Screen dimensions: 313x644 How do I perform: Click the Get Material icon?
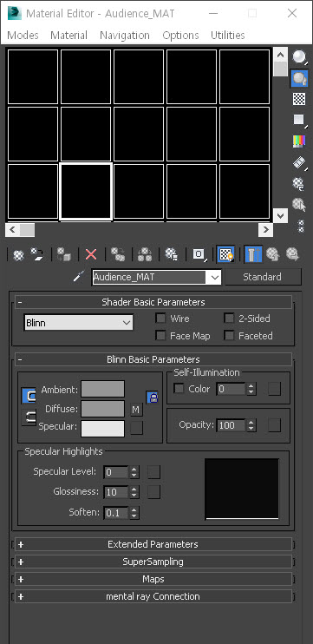click(x=18, y=255)
